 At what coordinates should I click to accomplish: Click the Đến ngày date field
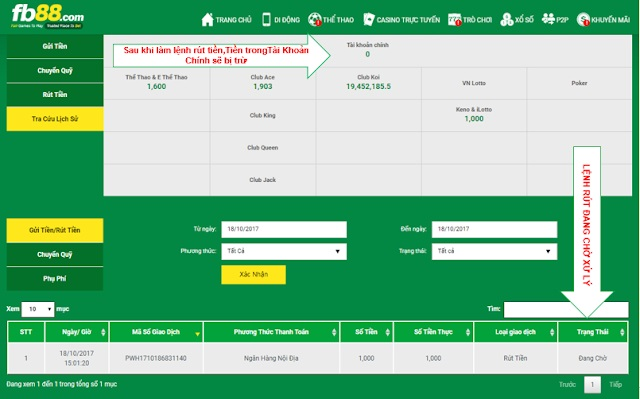pyautogui.click(x=494, y=229)
